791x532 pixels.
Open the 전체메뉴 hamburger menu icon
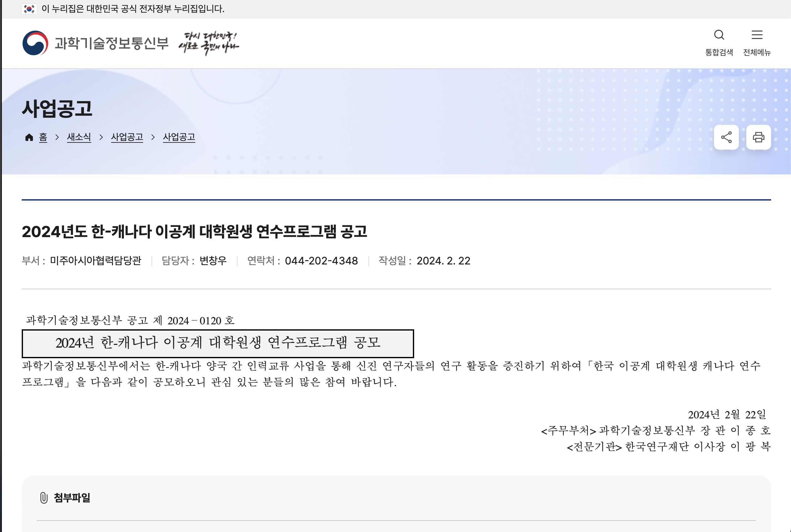pyautogui.click(x=757, y=35)
